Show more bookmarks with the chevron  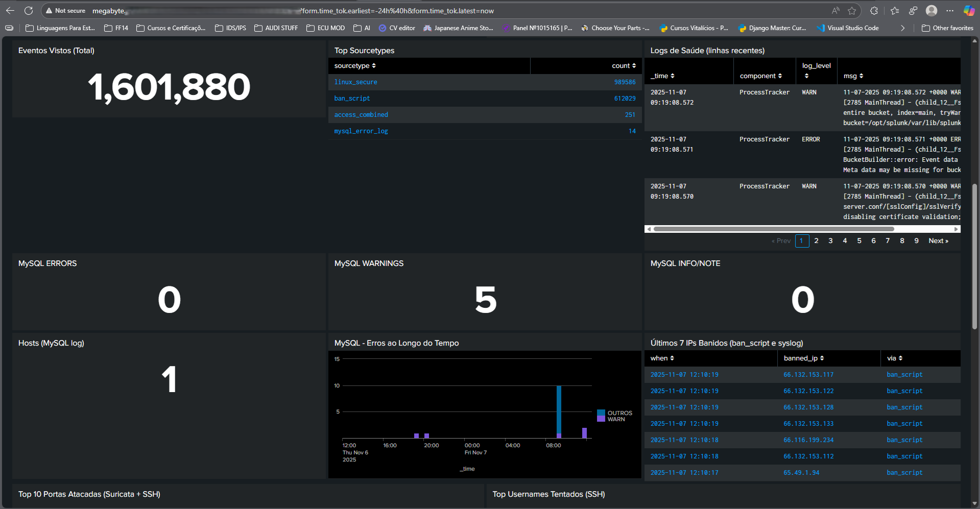pos(903,28)
